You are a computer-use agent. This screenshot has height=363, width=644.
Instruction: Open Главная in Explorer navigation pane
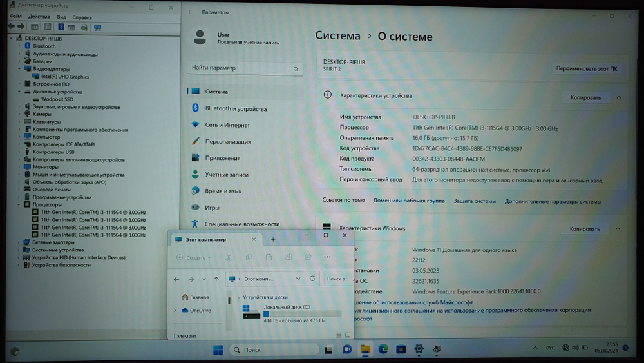pos(196,297)
